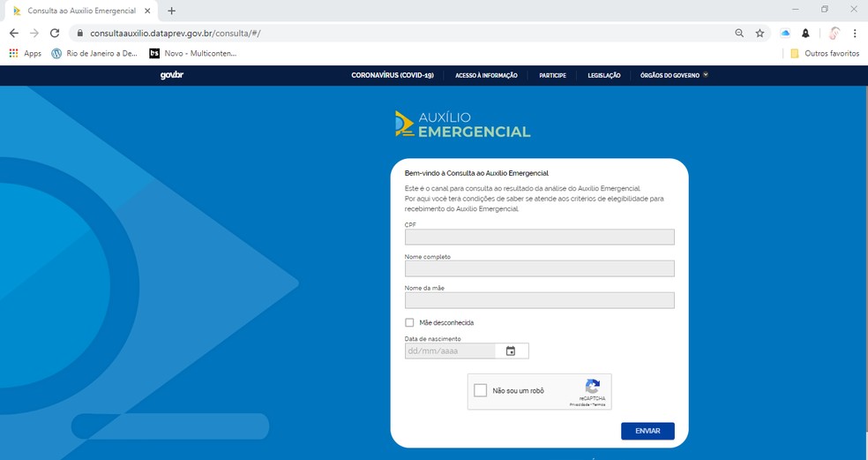This screenshot has width=868, height=460.
Task: Open the Legislação menu item
Action: (604, 75)
